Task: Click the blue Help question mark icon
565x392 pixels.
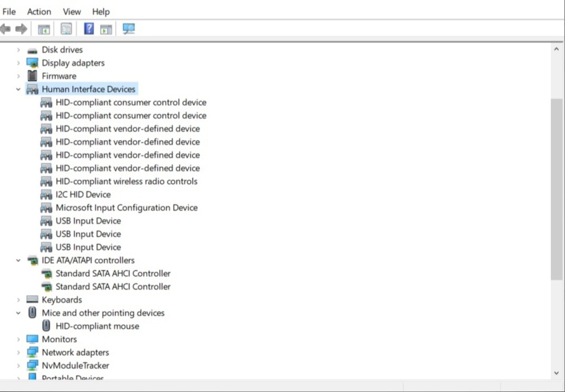Action: [89, 29]
